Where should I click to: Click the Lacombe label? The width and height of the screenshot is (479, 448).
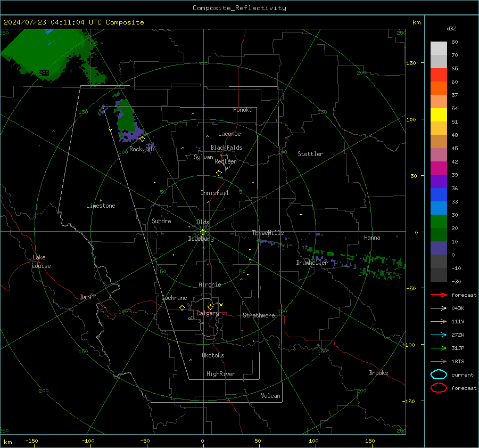click(x=229, y=134)
